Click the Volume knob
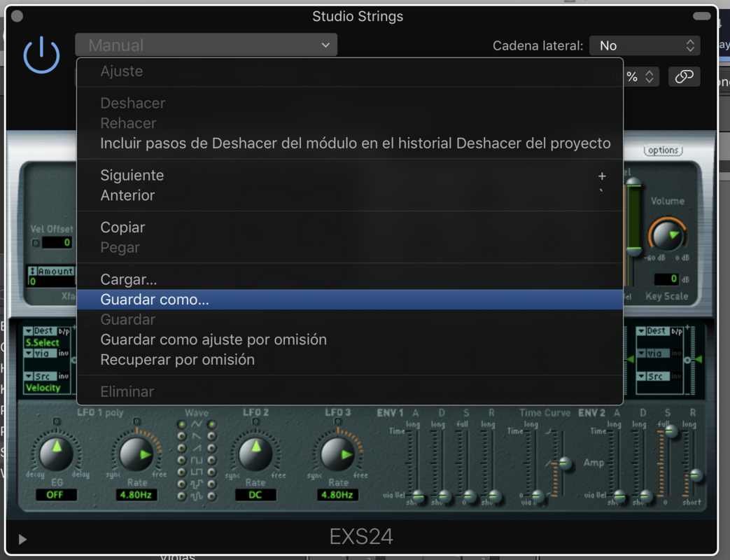This screenshot has height=560, width=730. coord(667,235)
